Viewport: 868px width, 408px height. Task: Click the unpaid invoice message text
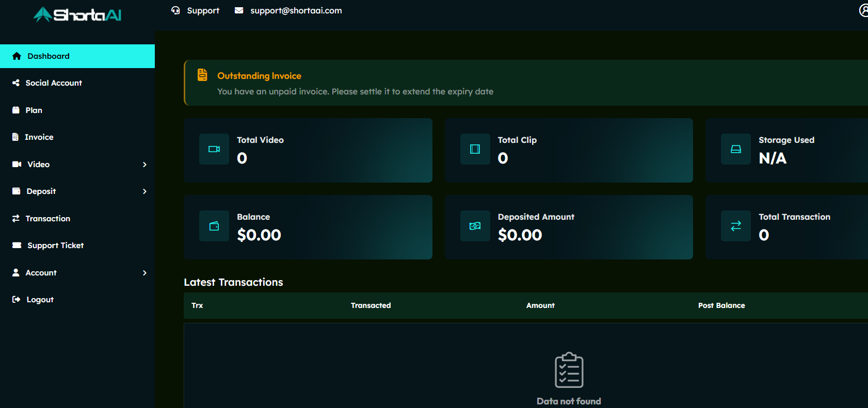(355, 91)
